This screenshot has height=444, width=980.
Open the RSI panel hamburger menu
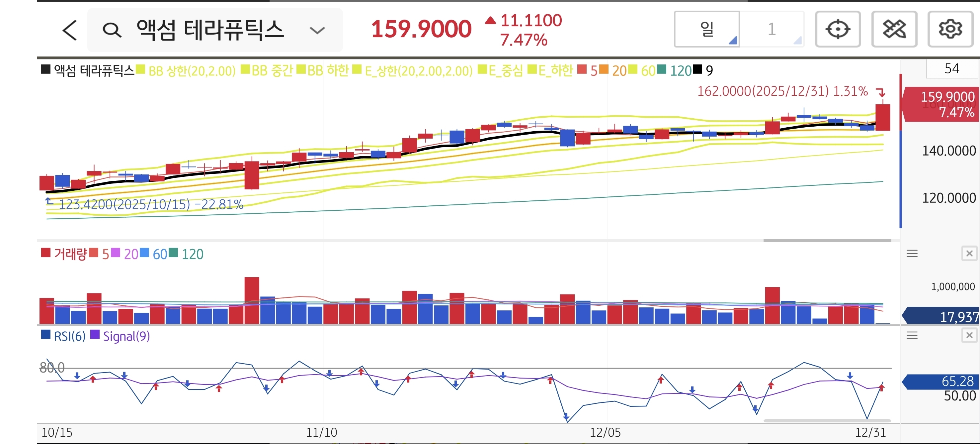[912, 335]
